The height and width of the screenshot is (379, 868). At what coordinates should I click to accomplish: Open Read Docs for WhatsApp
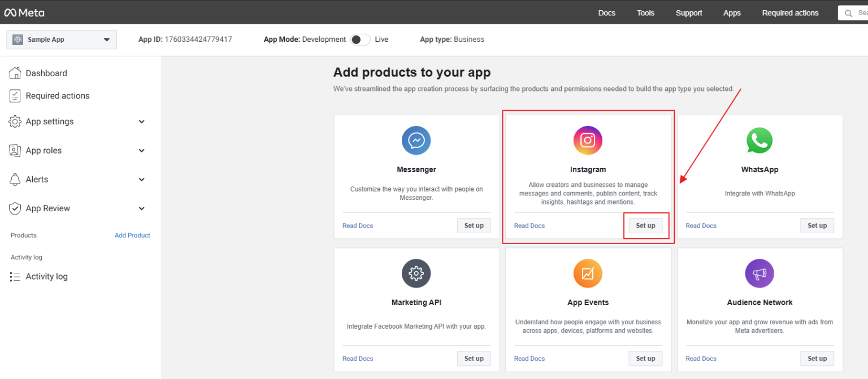pos(701,225)
